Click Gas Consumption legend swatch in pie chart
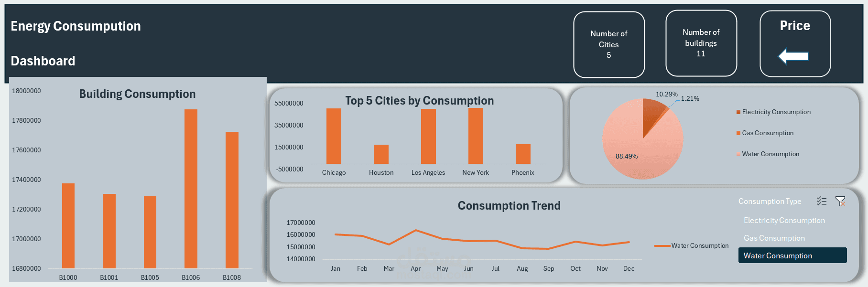868x287 pixels. click(x=738, y=133)
